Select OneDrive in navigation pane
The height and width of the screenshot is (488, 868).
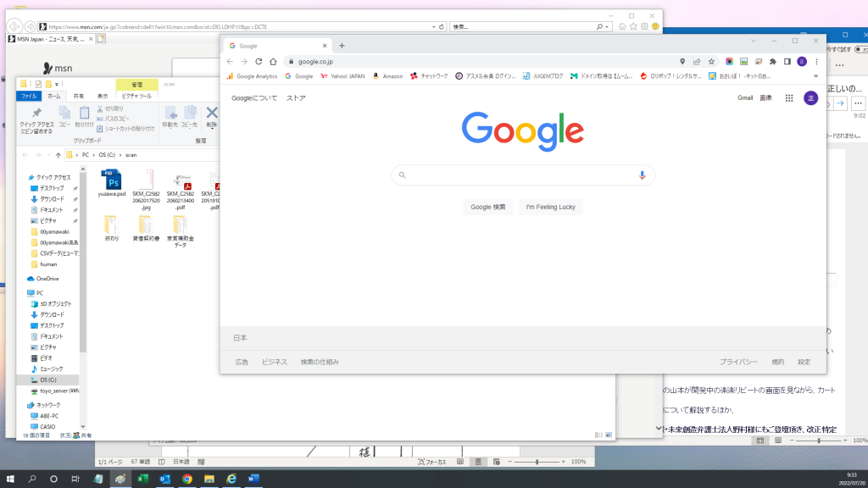tap(42, 279)
